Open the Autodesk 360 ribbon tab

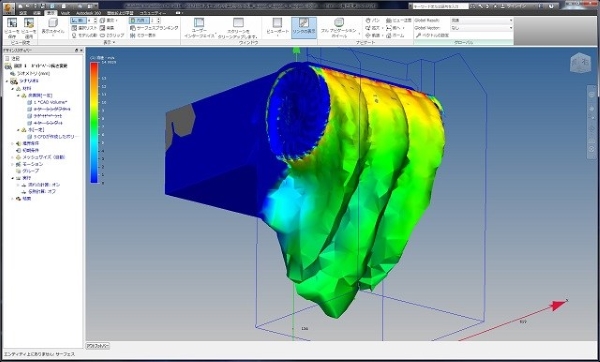[88, 13]
